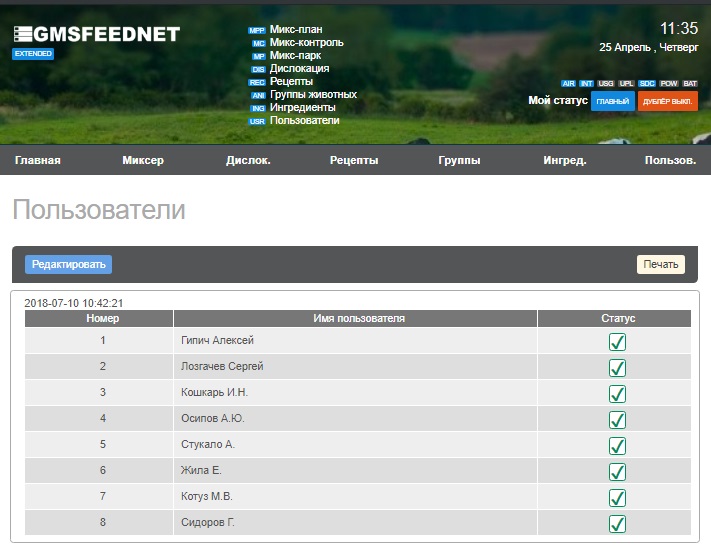Select the name Жила Е.
Viewport: 711px width, 554px height.
pos(201,470)
